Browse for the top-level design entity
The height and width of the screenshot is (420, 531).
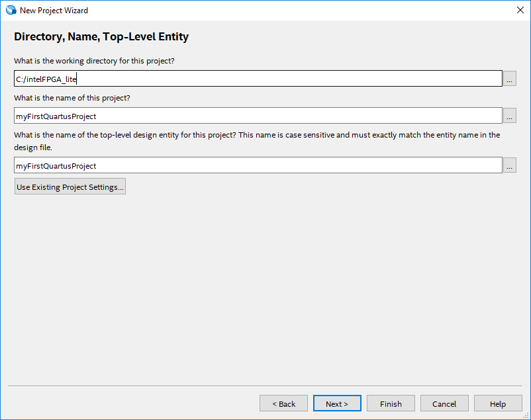point(509,165)
